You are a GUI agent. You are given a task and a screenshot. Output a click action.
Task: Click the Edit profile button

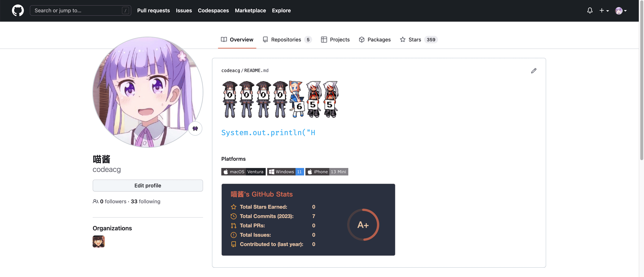pos(148,186)
